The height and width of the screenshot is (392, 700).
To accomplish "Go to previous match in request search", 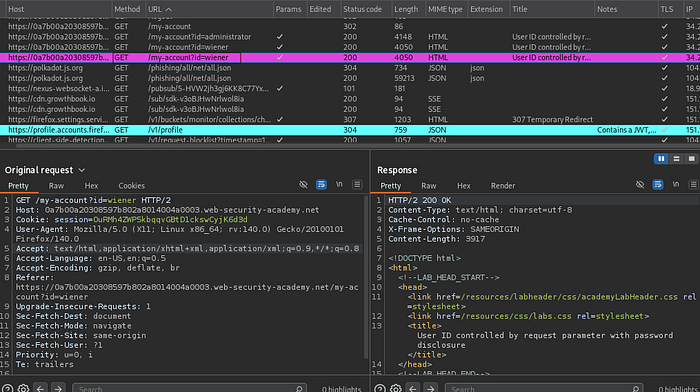I will coord(41,388).
